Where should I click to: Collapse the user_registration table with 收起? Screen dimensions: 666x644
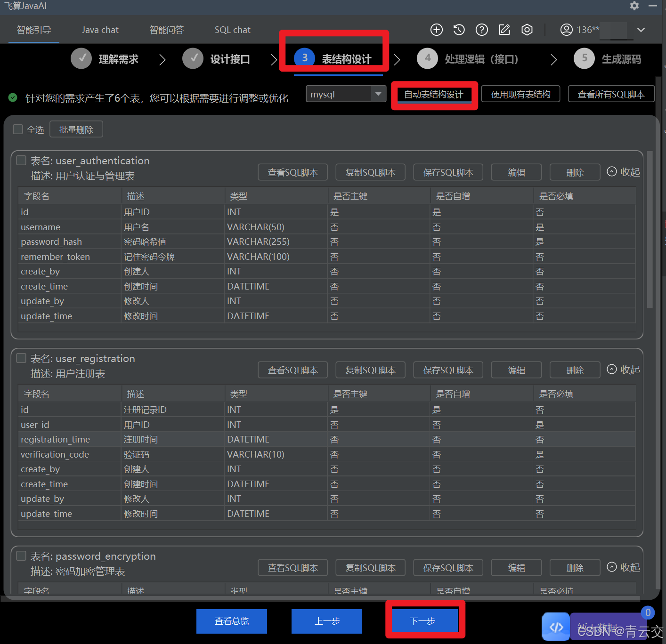pyautogui.click(x=623, y=370)
